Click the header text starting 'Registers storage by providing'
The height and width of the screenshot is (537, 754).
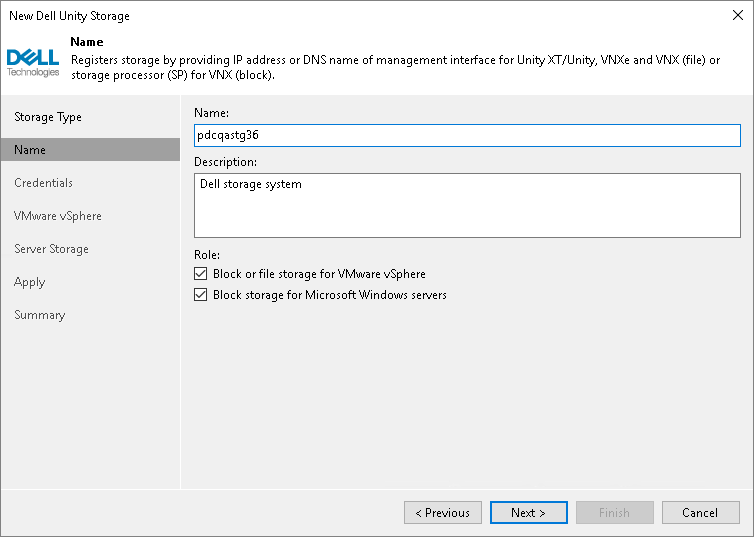point(395,67)
